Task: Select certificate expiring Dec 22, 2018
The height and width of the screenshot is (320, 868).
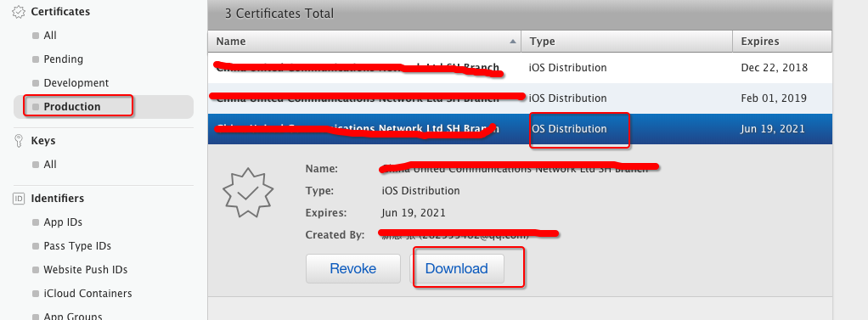Action: (x=520, y=68)
